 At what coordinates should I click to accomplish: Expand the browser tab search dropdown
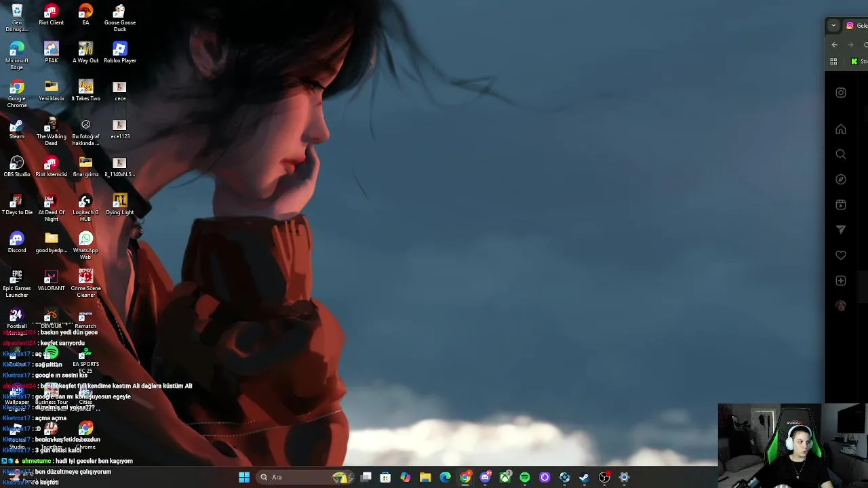pos(833,26)
